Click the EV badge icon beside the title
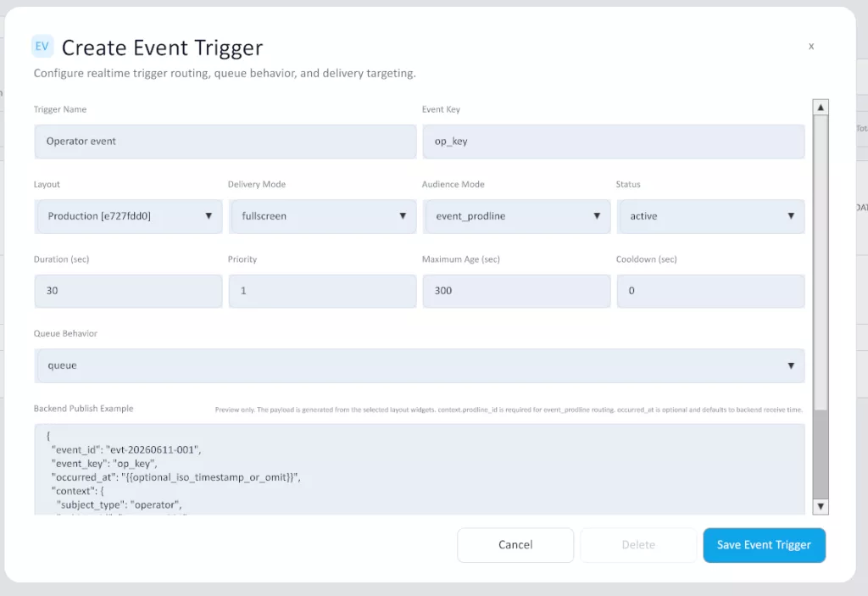This screenshot has height=596, width=868. [42, 47]
